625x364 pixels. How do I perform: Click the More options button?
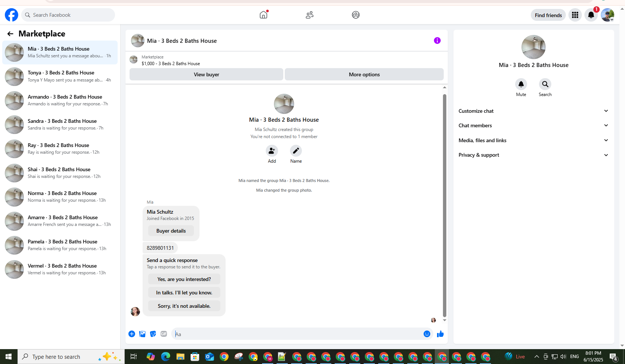[364, 74]
